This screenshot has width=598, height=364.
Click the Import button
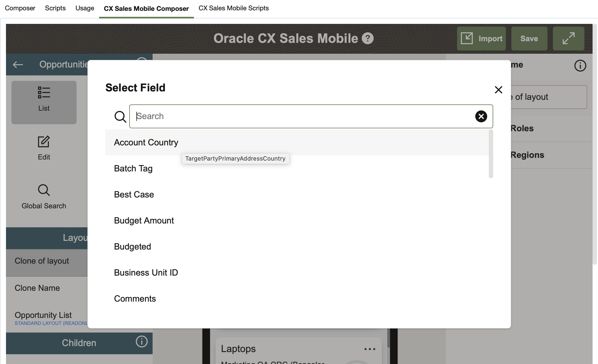481,39
